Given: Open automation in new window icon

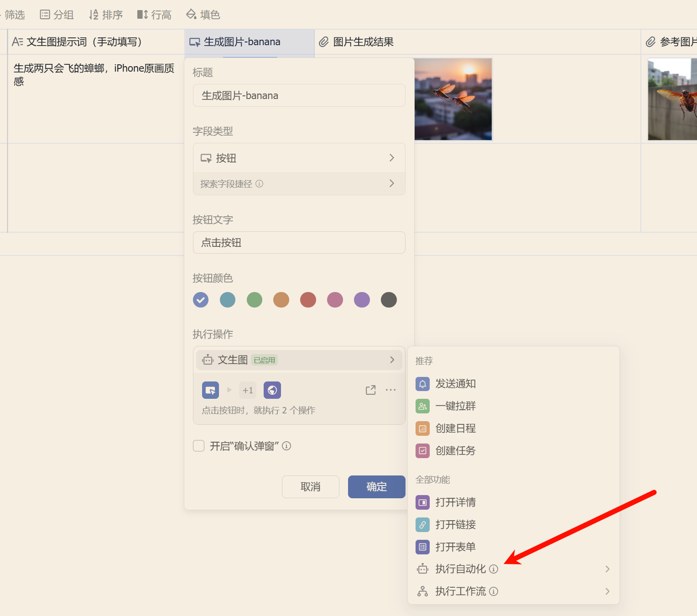Looking at the screenshot, I should 370,390.
